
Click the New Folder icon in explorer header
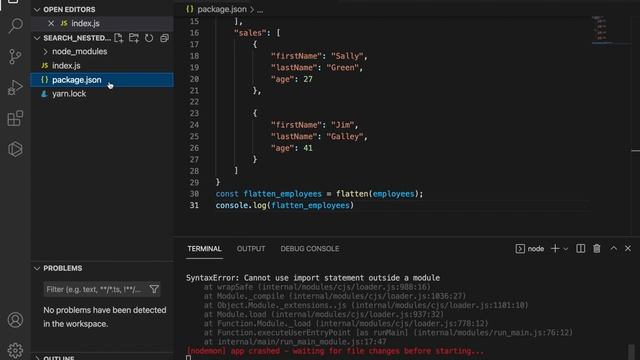coord(133,38)
